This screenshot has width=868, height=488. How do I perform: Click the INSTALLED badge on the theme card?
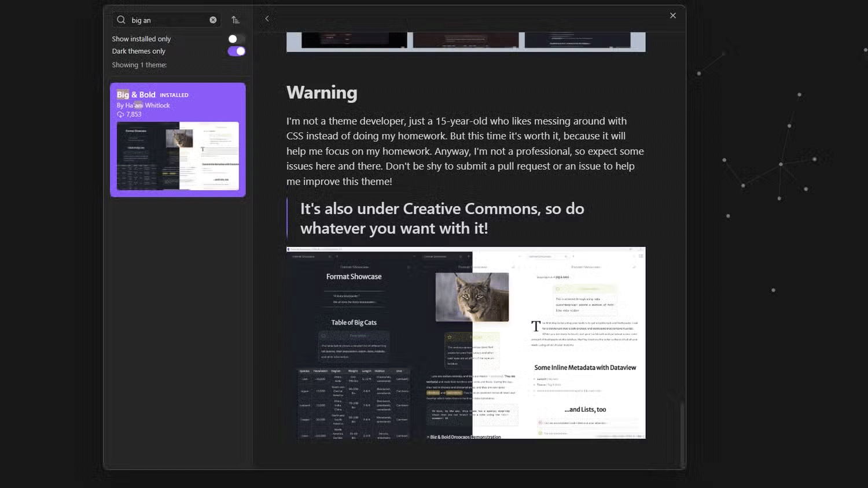[174, 95]
